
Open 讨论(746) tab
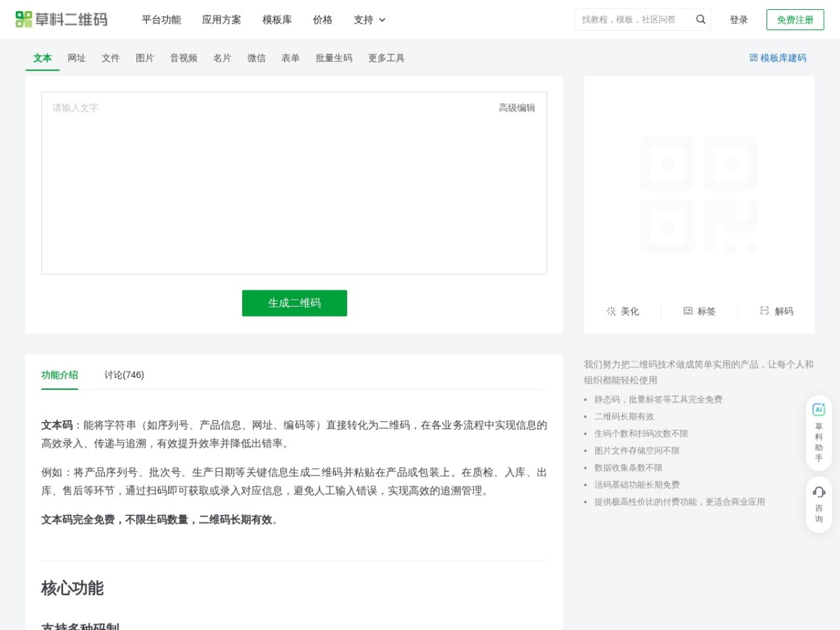pos(124,374)
